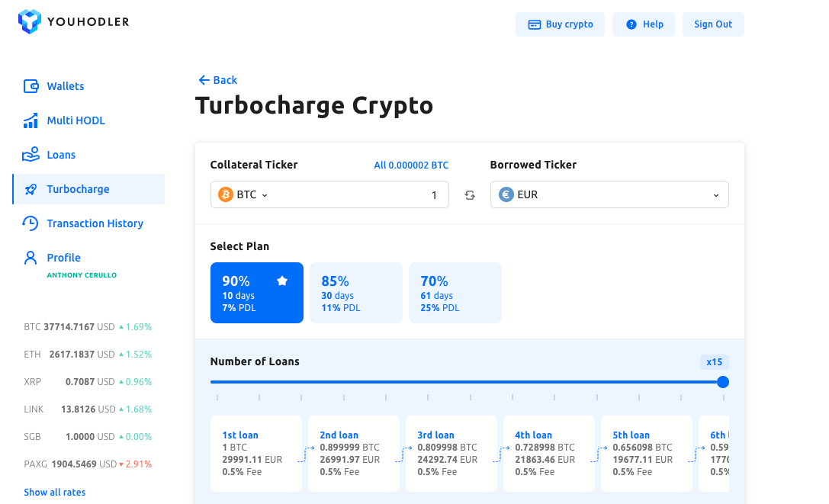Click the 4th loan card
This screenshot has height=504, width=829.
point(549,454)
